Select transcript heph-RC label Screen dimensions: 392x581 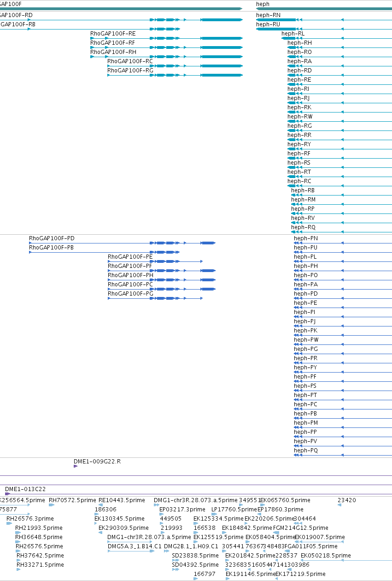299,181
